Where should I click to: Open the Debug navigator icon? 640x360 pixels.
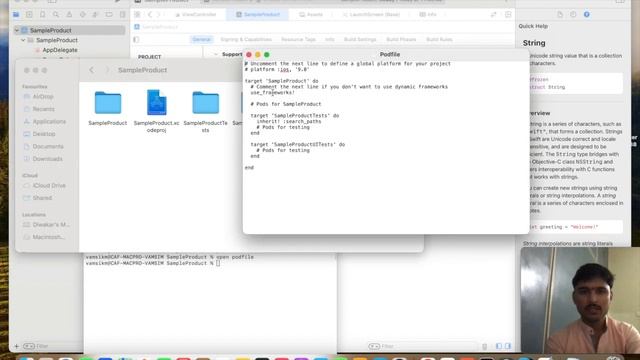[x=96, y=15]
